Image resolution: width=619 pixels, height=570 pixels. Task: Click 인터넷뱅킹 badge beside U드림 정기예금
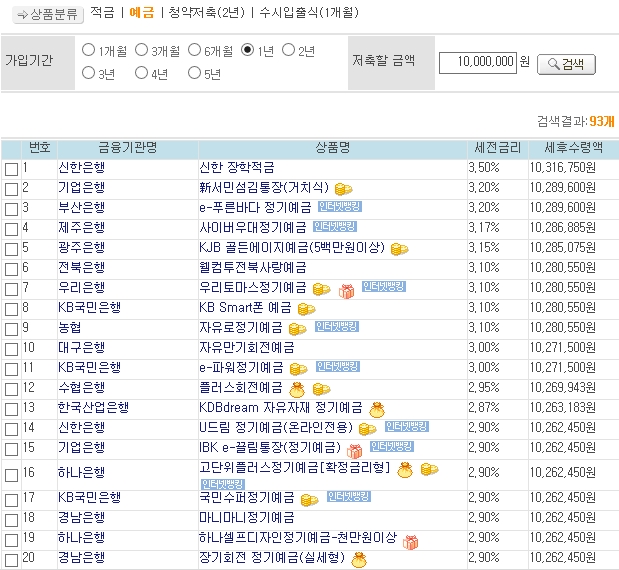coord(407,427)
